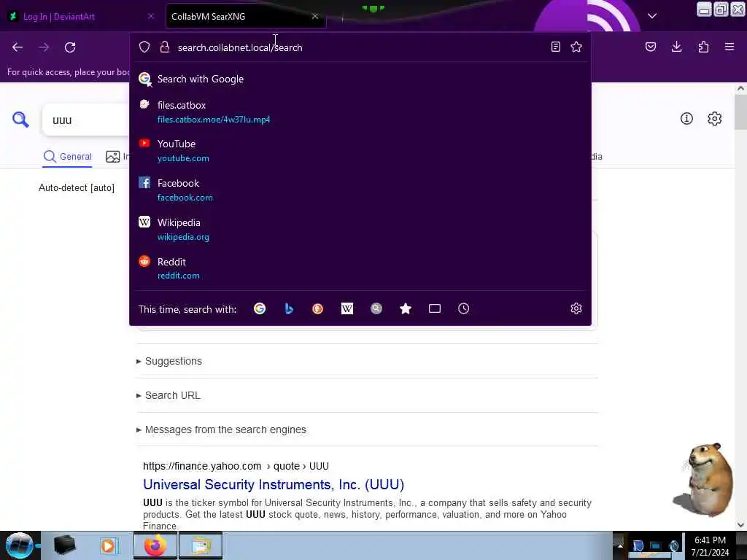Viewport: 747px width, 560px height.
Task: Select the Facebook suggestion
Action: [x=360, y=190]
